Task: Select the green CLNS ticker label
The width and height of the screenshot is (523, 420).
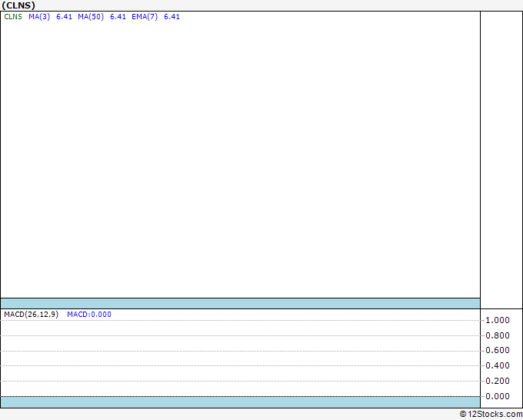Action: (x=13, y=17)
